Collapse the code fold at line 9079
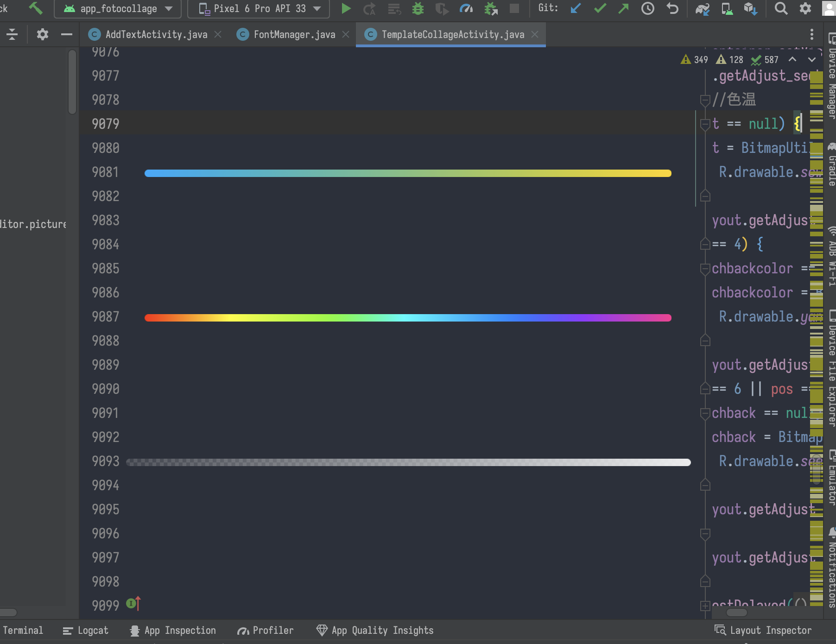This screenshot has width=836, height=644. point(705,124)
